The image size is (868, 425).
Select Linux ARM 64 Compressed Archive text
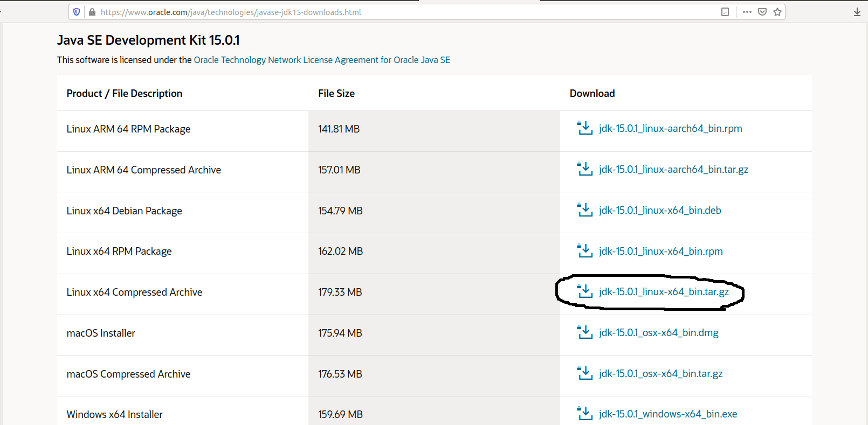coord(144,170)
